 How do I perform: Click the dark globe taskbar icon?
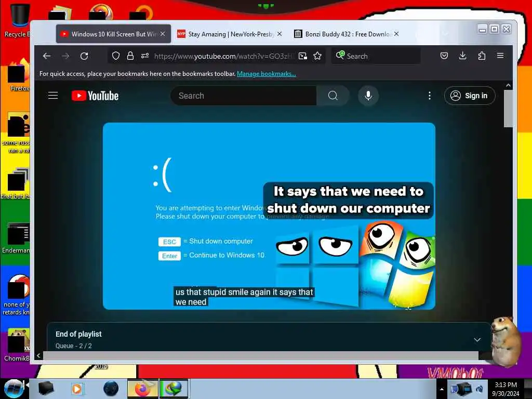(x=111, y=389)
